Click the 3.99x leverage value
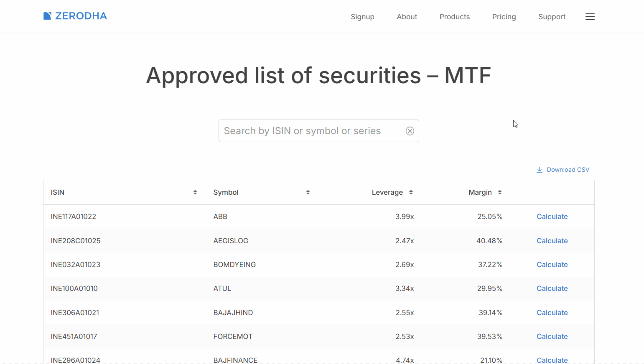 [x=405, y=216]
